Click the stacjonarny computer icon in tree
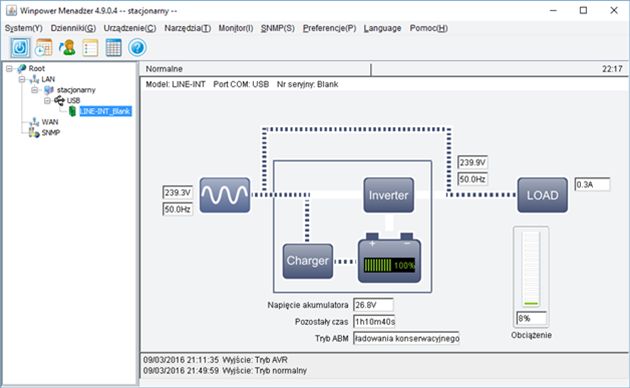 (x=49, y=90)
